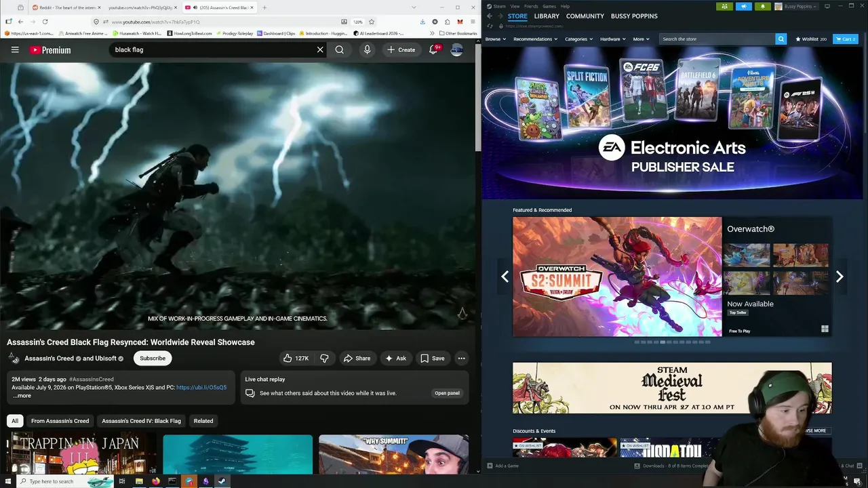
Task: Open the live chat replay panel
Action: [447, 393]
